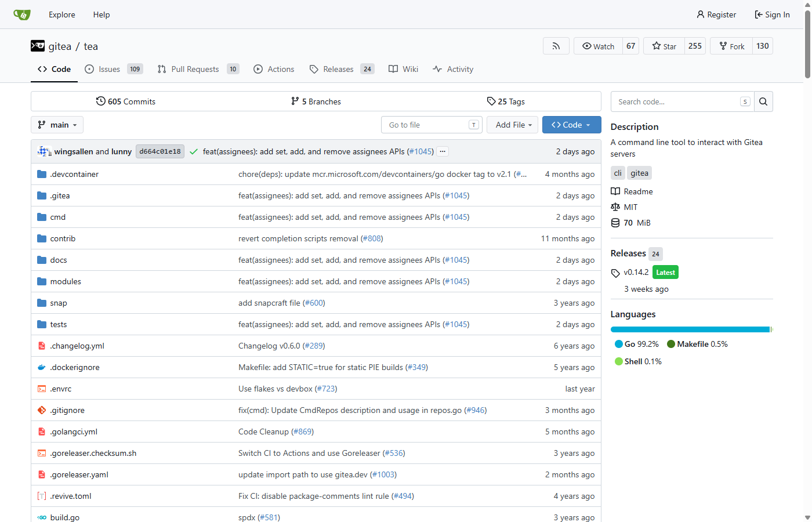Screen dimensions: 812x522
Task: Click the page vertical scrollbar
Action: click(x=807, y=261)
